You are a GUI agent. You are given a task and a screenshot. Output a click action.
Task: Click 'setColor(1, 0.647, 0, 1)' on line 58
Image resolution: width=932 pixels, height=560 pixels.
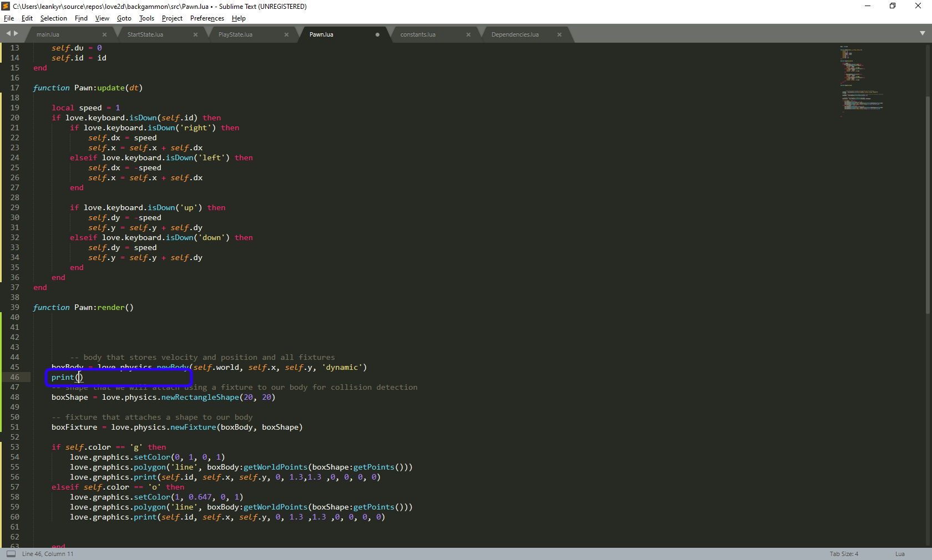pos(189,497)
